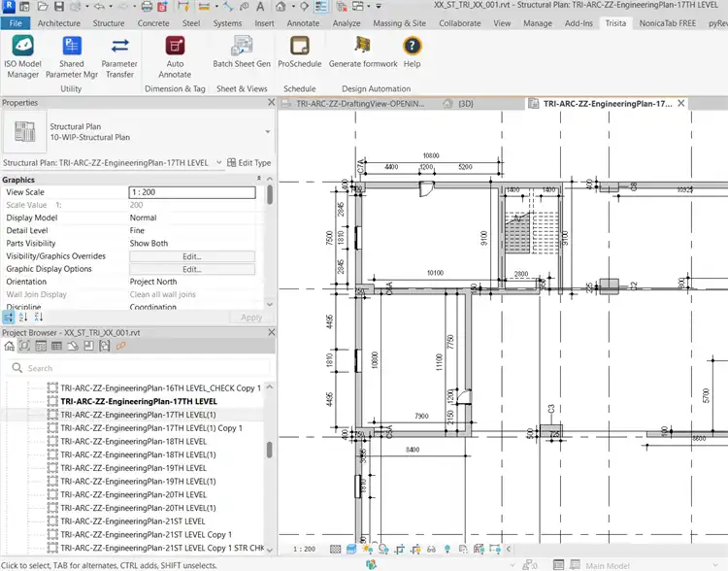Sort properties Z to A
This screenshot has height=571, width=728.
point(39,318)
